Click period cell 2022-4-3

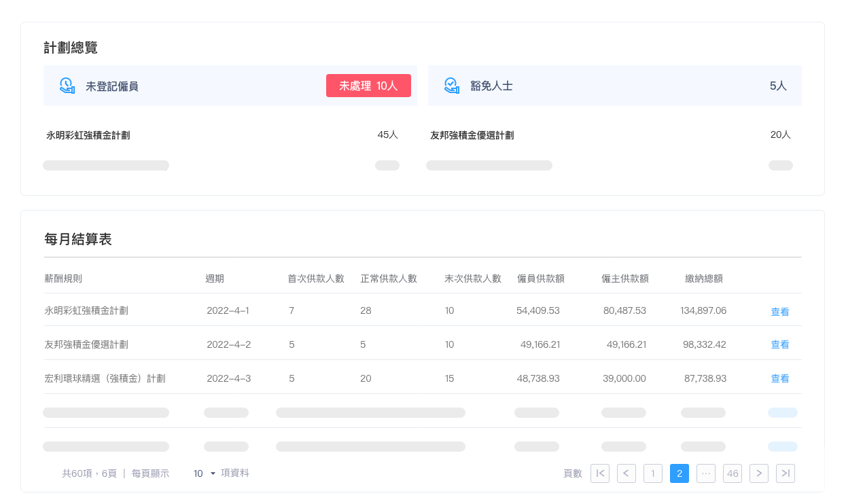pos(229,378)
